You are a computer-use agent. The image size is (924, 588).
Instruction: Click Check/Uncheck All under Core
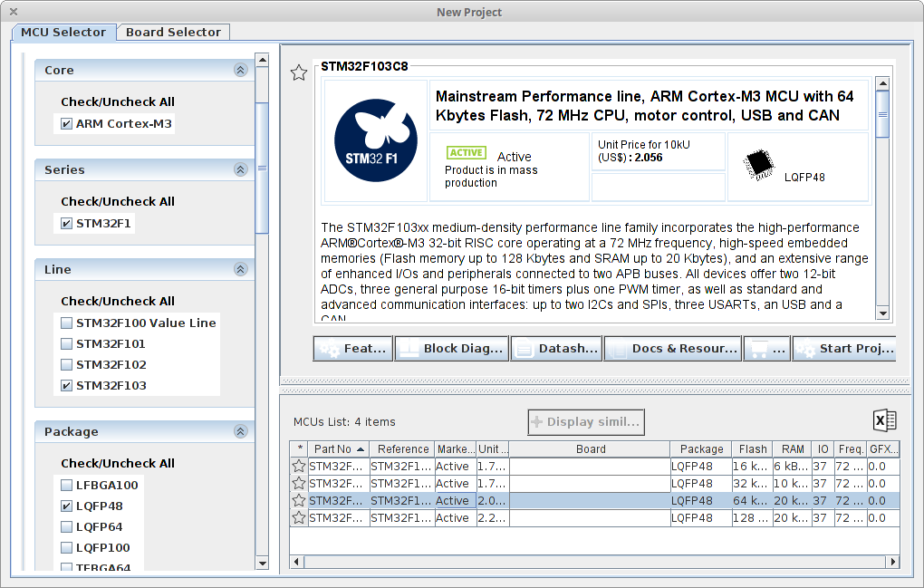click(x=118, y=102)
